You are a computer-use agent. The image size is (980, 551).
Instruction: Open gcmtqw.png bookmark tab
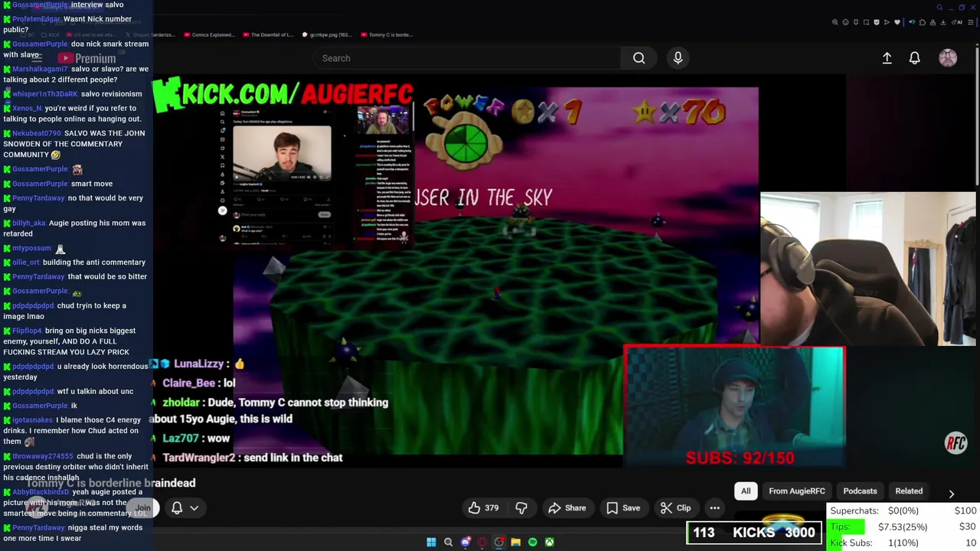point(327,34)
